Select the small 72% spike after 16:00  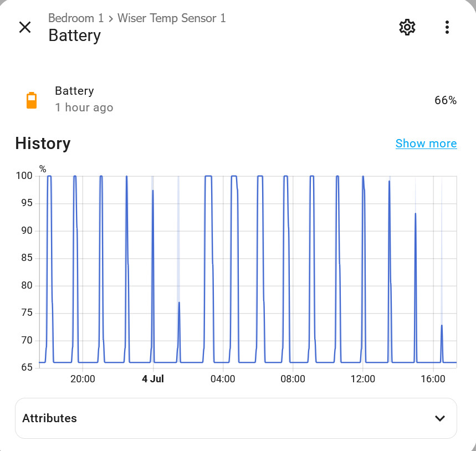click(442, 326)
